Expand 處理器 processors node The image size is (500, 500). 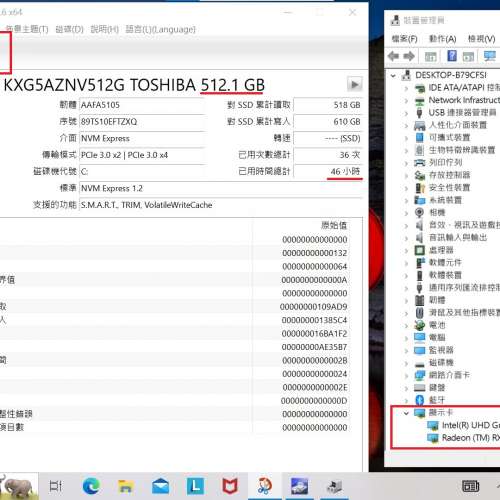tap(406, 251)
